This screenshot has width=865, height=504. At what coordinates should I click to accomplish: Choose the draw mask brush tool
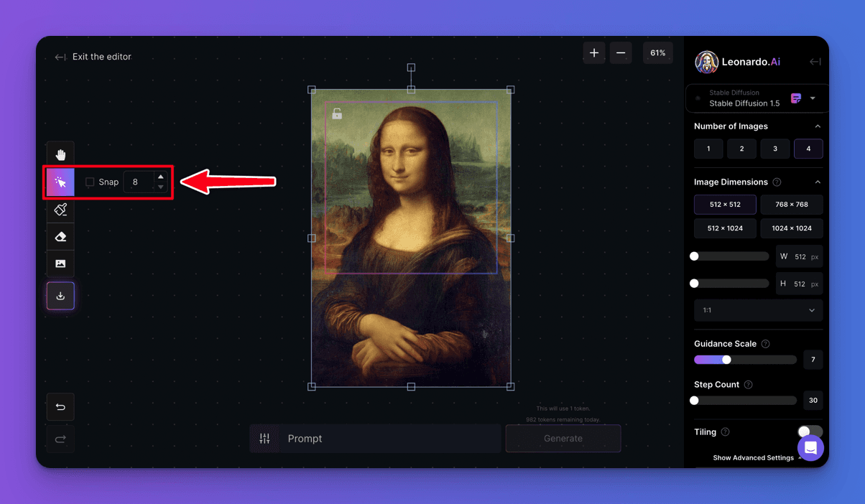(x=60, y=210)
